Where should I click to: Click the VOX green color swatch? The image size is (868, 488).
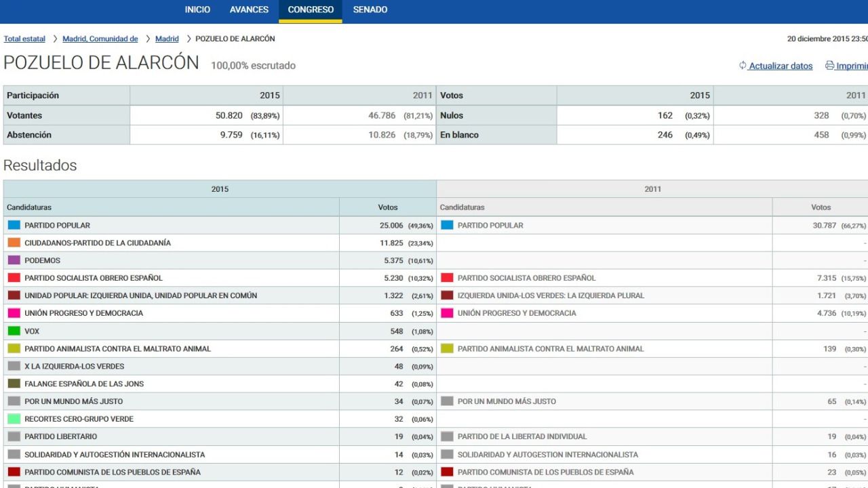pos(14,331)
